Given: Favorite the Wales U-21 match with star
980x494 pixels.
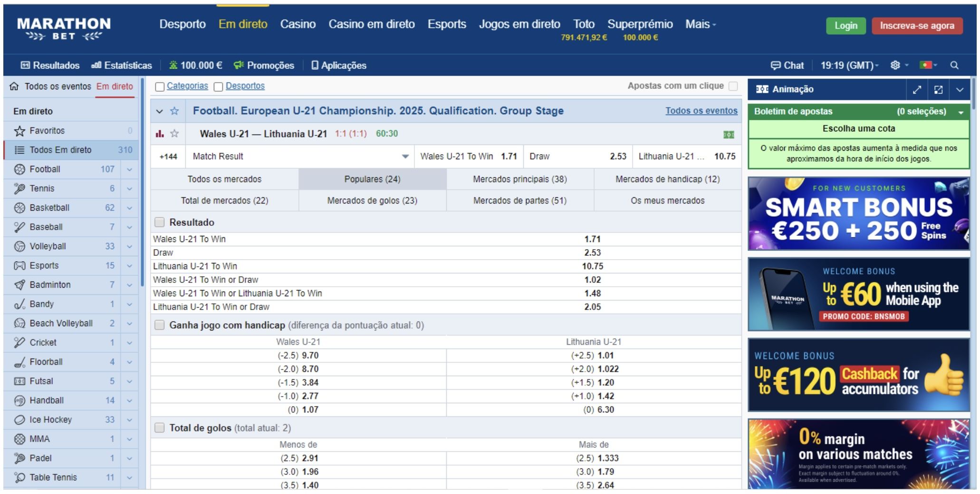Looking at the screenshot, I should [x=174, y=134].
